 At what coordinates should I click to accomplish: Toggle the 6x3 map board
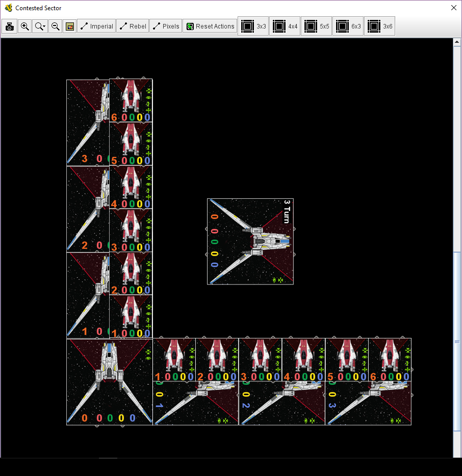(348, 26)
